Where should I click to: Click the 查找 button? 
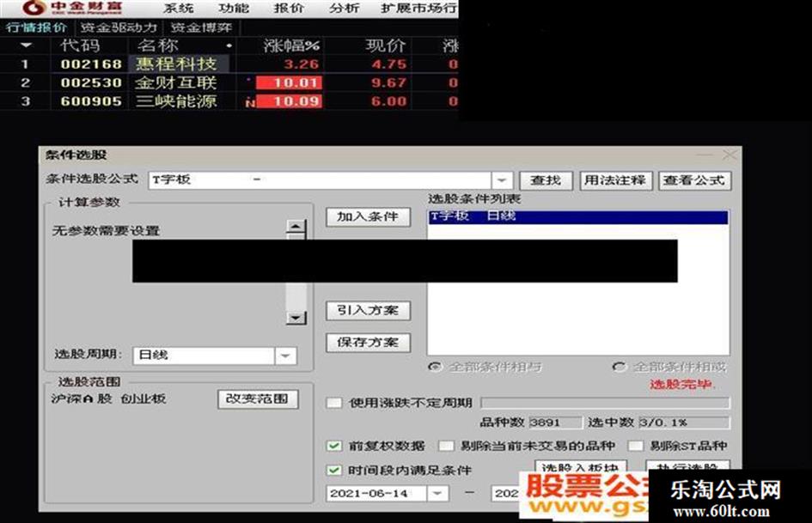tap(546, 180)
